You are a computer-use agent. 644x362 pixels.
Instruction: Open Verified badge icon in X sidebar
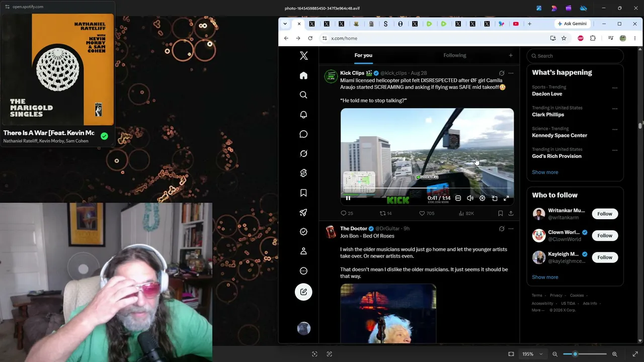pyautogui.click(x=303, y=232)
